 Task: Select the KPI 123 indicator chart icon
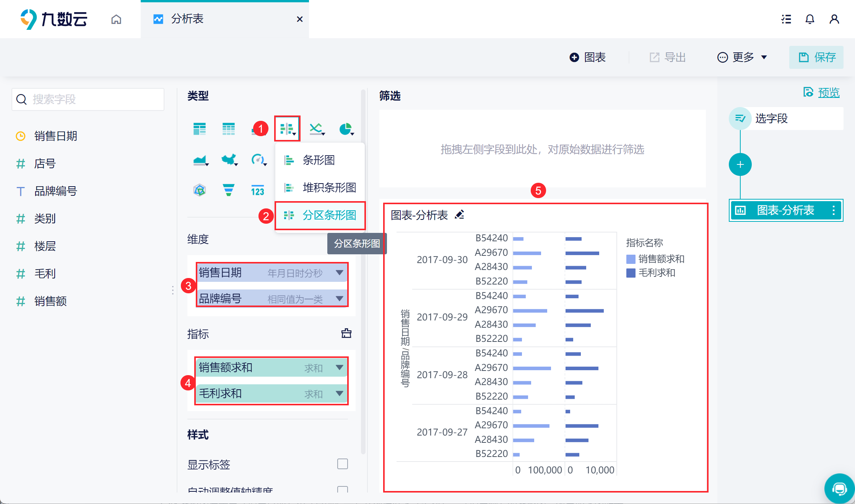pyautogui.click(x=257, y=190)
